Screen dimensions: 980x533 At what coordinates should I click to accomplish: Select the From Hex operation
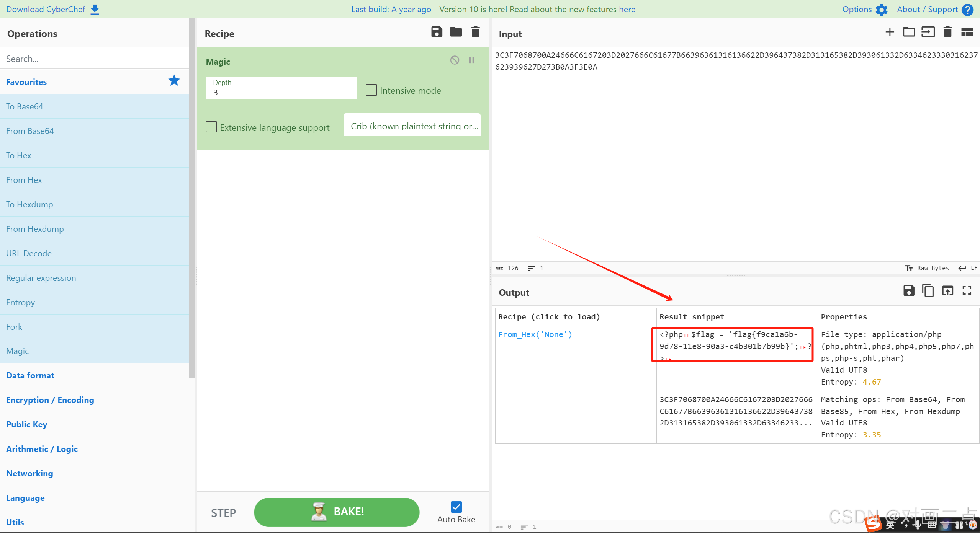(95, 180)
